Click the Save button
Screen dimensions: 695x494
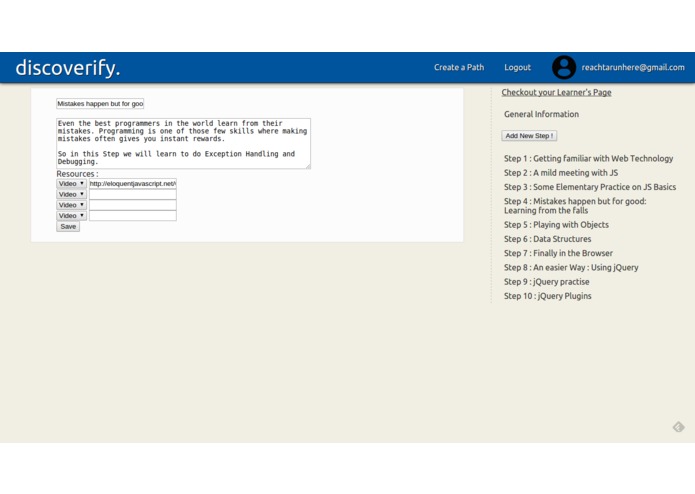(68, 226)
